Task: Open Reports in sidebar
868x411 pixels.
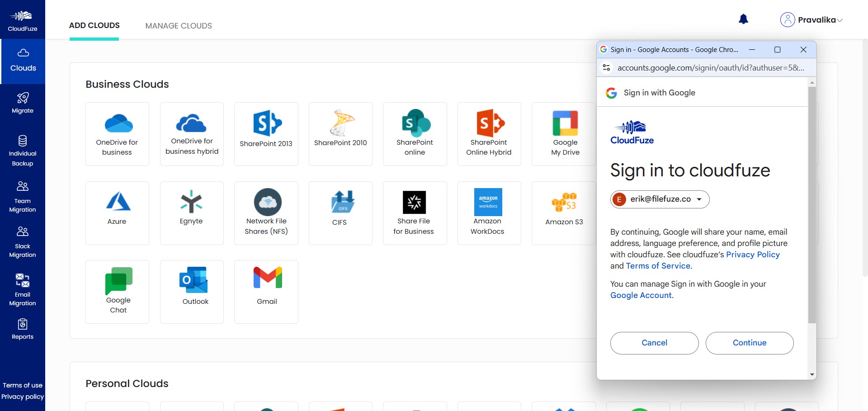Action: pyautogui.click(x=23, y=329)
